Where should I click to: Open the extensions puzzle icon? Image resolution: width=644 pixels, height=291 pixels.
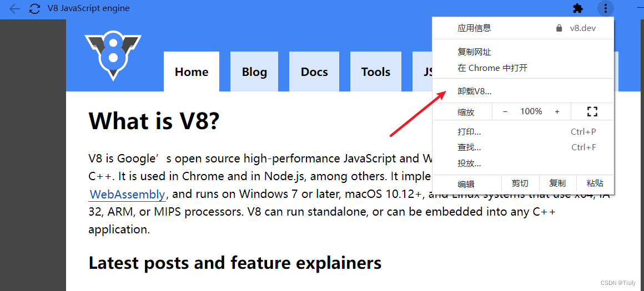pyautogui.click(x=578, y=8)
